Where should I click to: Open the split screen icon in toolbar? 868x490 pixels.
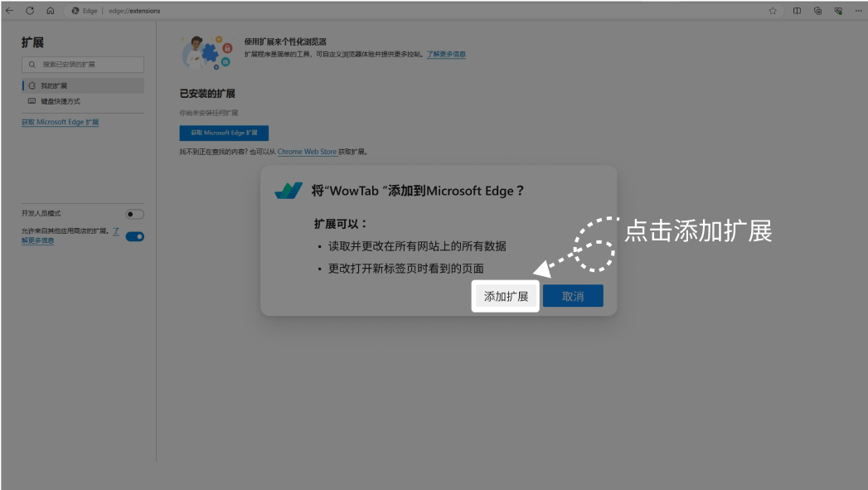pyautogui.click(x=797, y=11)
